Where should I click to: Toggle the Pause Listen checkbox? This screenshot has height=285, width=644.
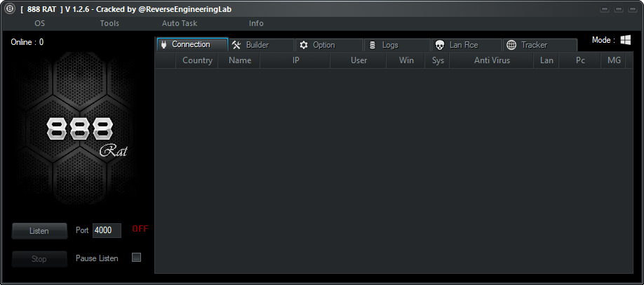click(136, 258)
